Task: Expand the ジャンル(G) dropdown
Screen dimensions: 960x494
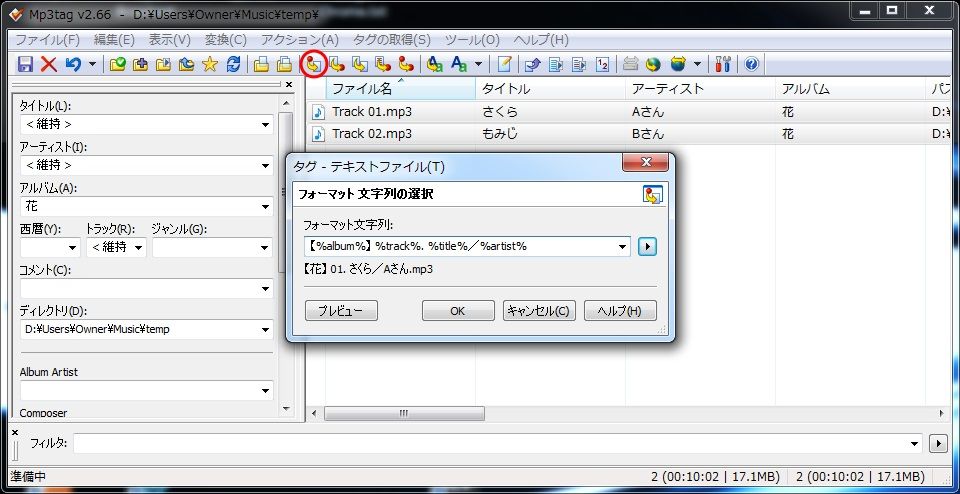Action: (x=266, y=247)
